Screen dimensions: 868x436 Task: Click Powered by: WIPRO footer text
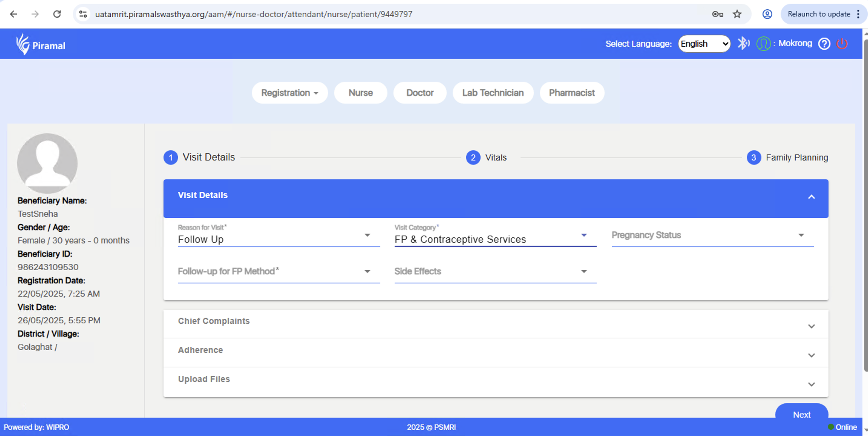(36, 427)
